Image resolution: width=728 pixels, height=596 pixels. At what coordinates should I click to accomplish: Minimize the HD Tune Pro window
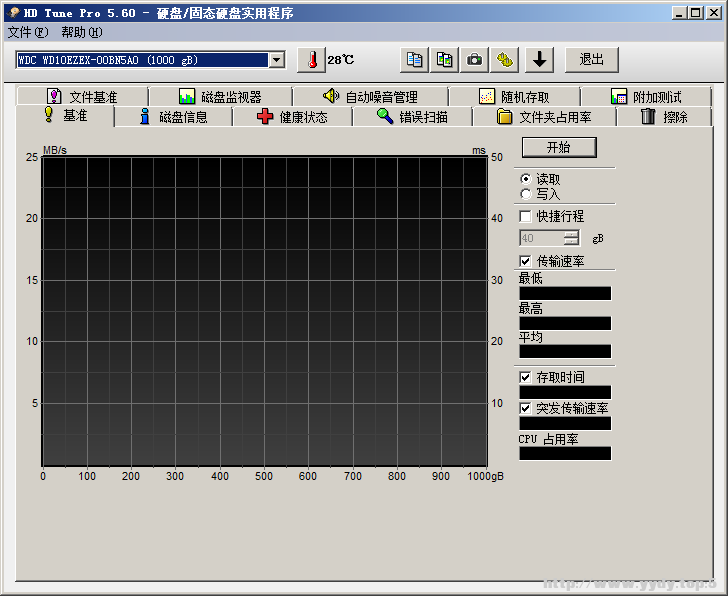pos(680,13)
